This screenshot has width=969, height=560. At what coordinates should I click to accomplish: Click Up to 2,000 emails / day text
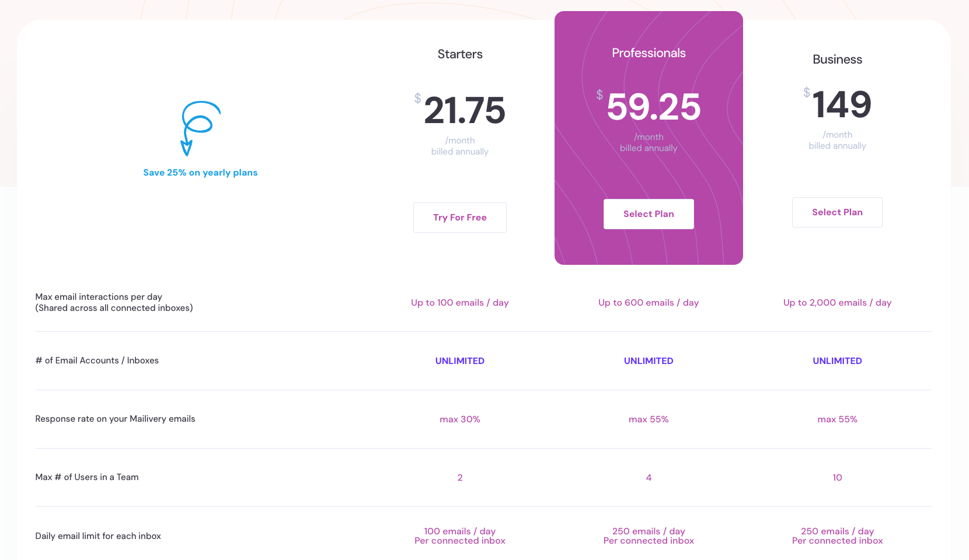[x=837, y=303]
